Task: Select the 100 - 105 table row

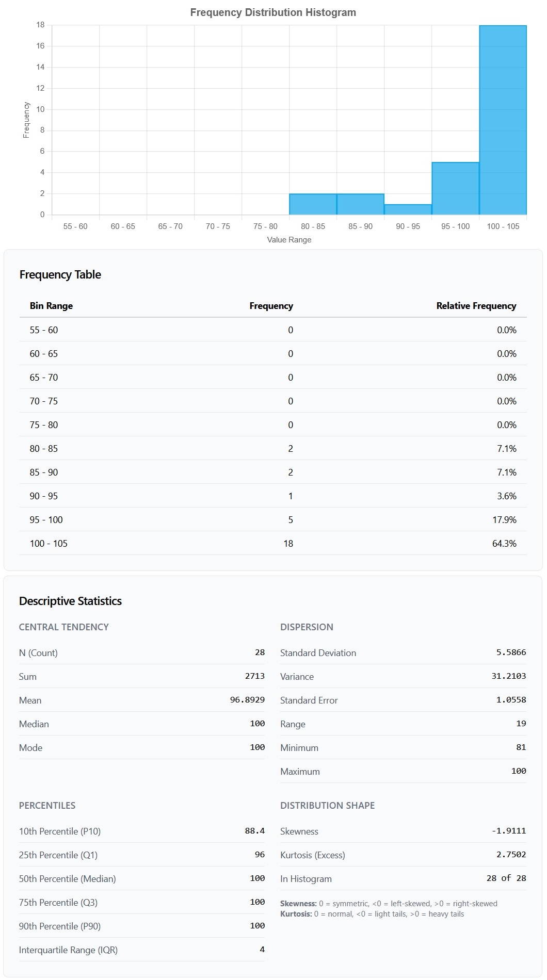Action: pyautogui.click(x=272, y=544)
